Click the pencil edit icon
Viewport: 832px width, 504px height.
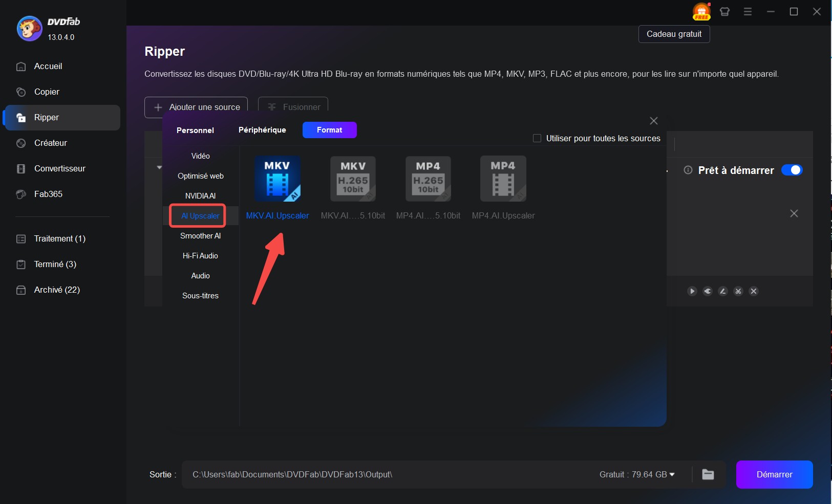[723, 291]
